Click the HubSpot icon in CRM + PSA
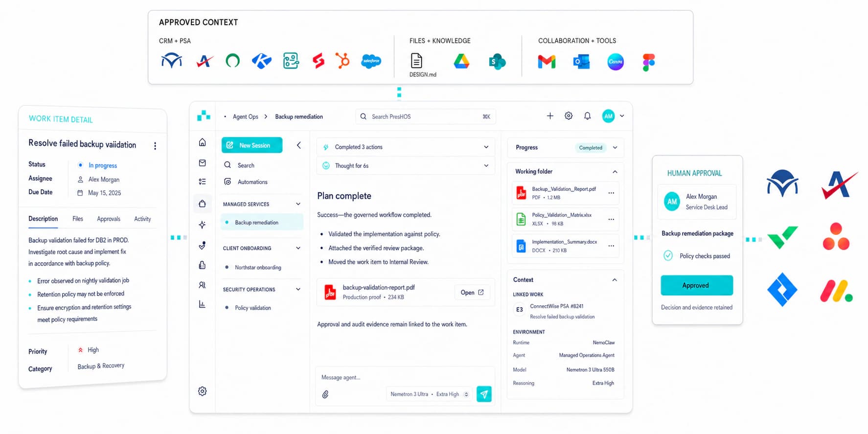868x434 pixels. (343, 61)
